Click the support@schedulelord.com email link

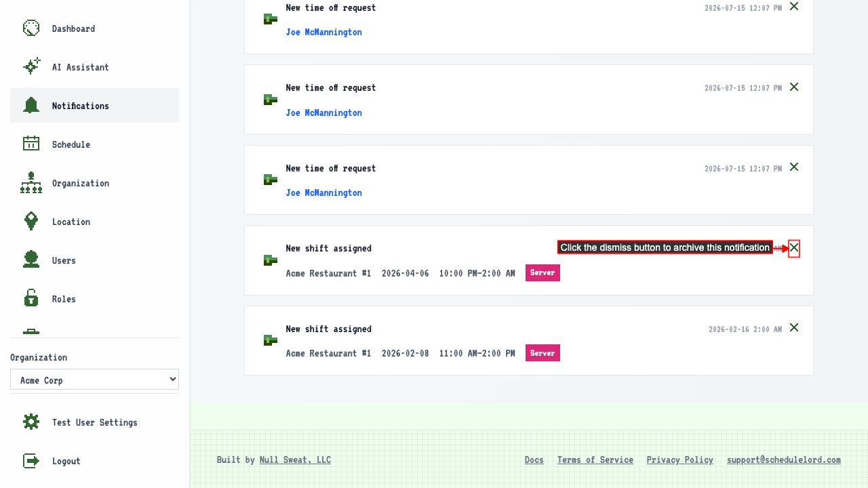pos(784,460)
